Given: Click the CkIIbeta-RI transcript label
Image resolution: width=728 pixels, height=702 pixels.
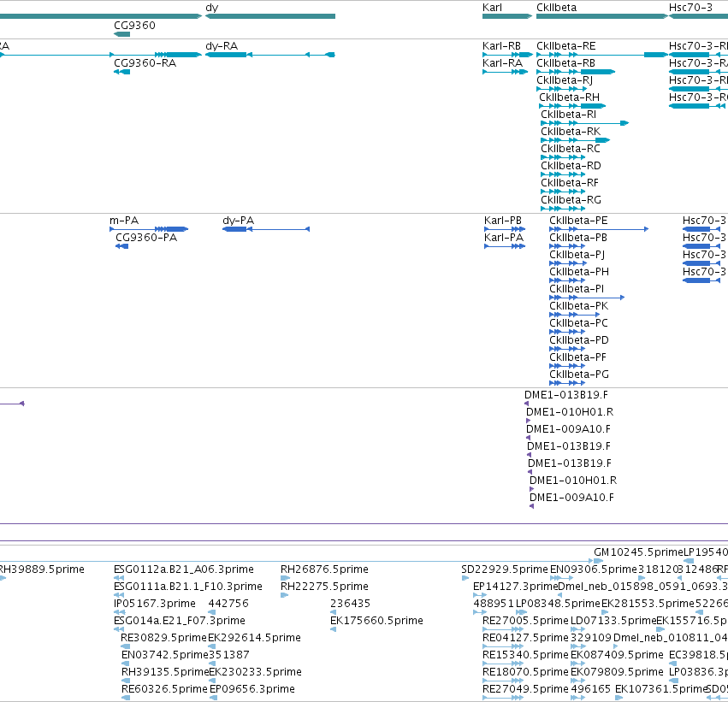Looking at the screenshot, I should (568, 115).
